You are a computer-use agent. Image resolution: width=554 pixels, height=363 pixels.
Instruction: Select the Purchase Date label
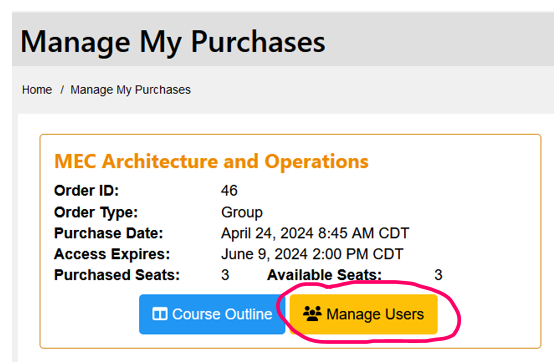click(108, 233)
